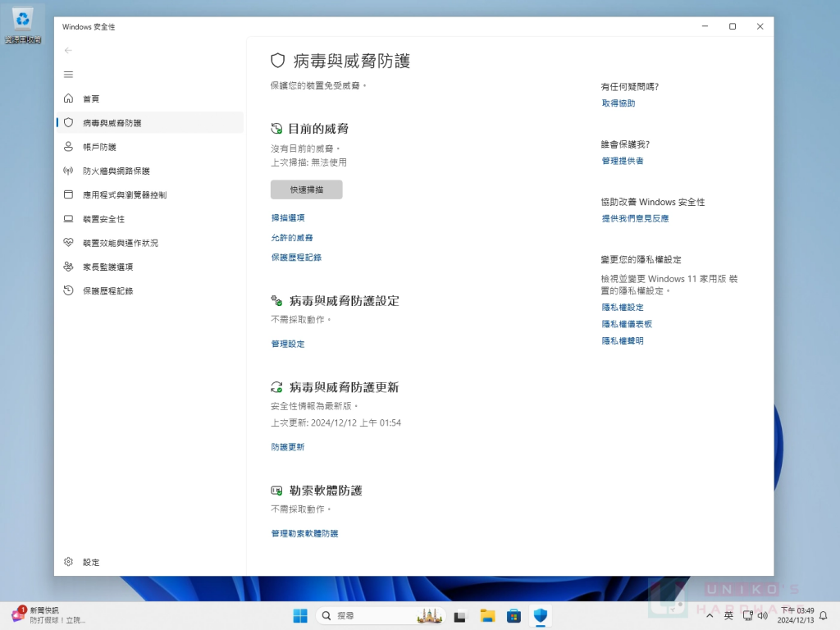The height and width of the screenshot is (630, 840).
Task: Open Task View on the taskbar
Action: 459,616
